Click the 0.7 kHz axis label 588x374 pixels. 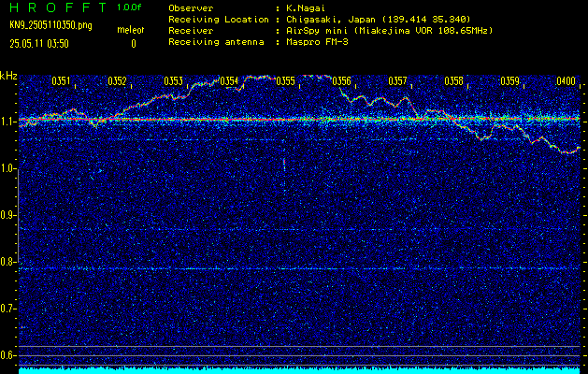click(x=7, y=309)
